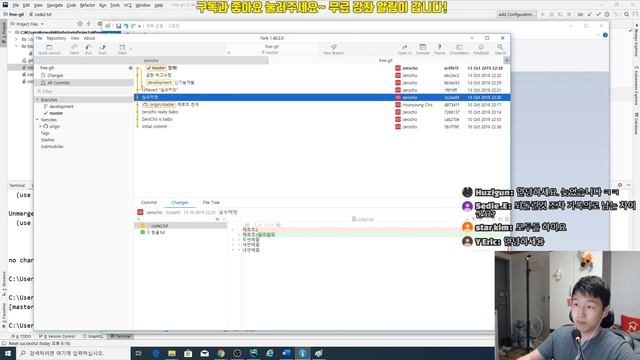The height and width of the screenshot is (360, 640).
Task: Open the Console from Fork toolbar
Action: tap(422, 49)
